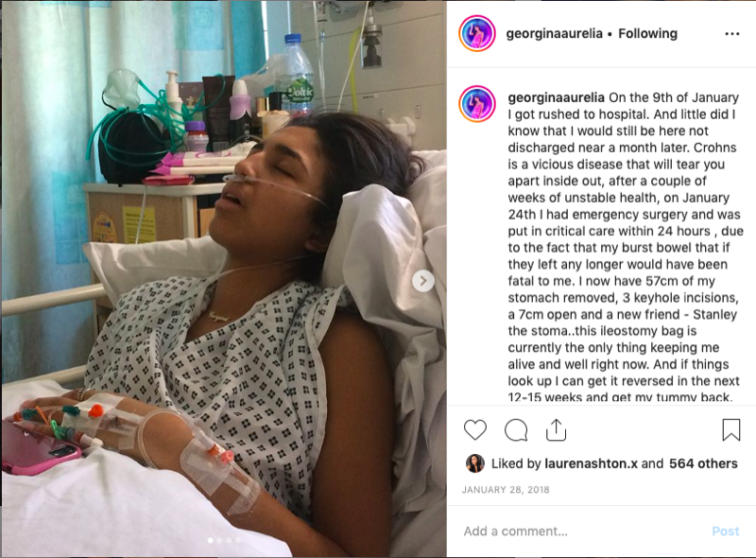Click the laurenashton.x small liker avatar
Screen dimensions: 756x558
click(474, 463)
